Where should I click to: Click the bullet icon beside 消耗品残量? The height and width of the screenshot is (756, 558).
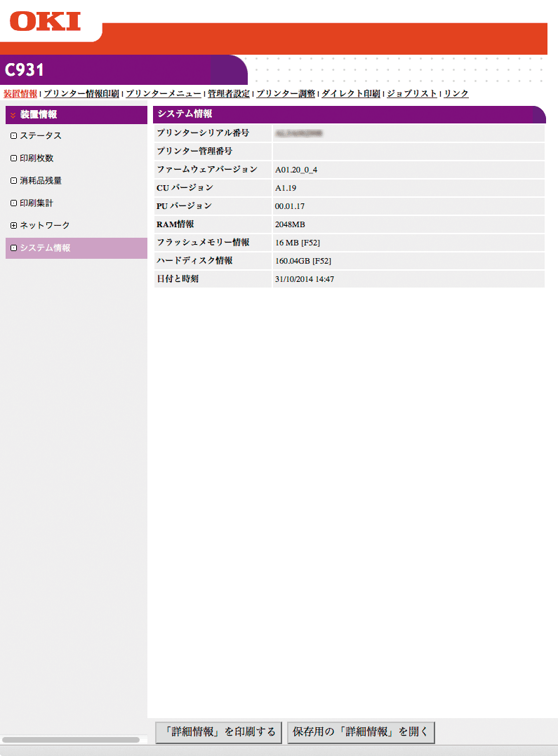[13, 181]
